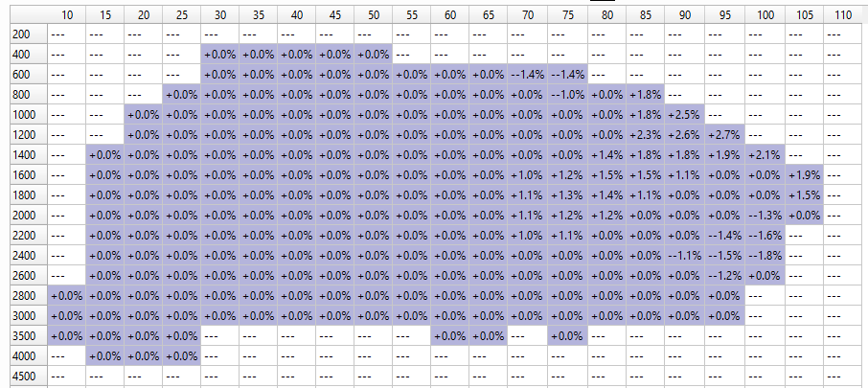Viewport: 868px width, 388px height.
Task: Click the +0.0% cell at row 3500, column 75
Action: tap(567, 335)
